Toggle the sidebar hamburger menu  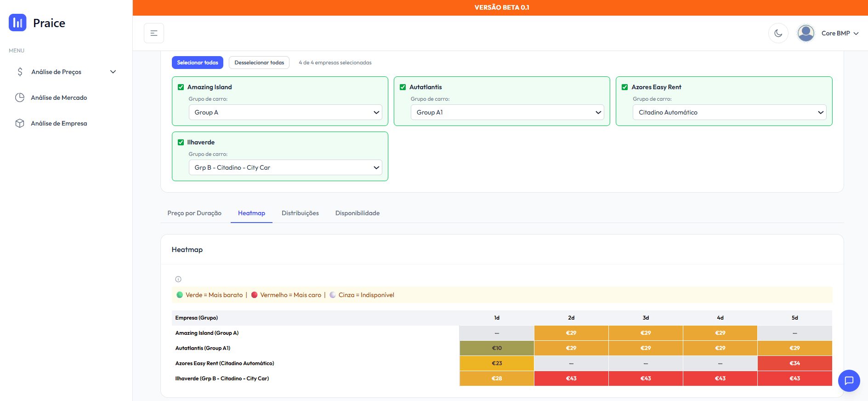coord(154,33)
